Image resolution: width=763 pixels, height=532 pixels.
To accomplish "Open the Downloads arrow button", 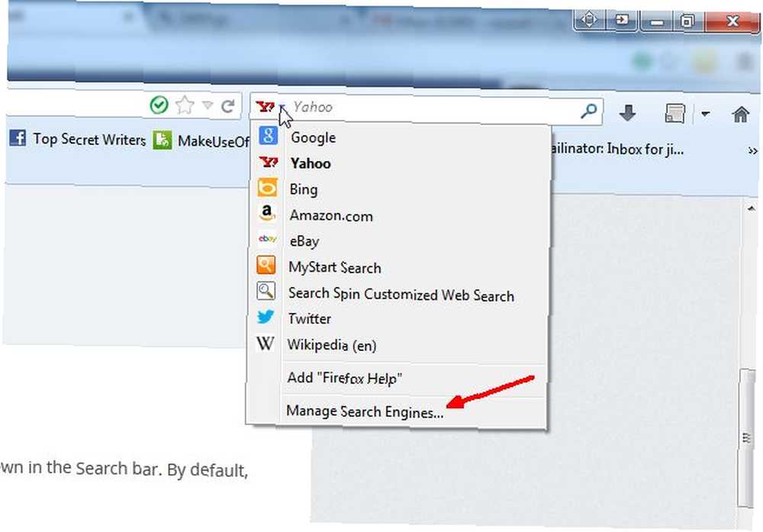I will pyautogui.click(x=628, y=114).
